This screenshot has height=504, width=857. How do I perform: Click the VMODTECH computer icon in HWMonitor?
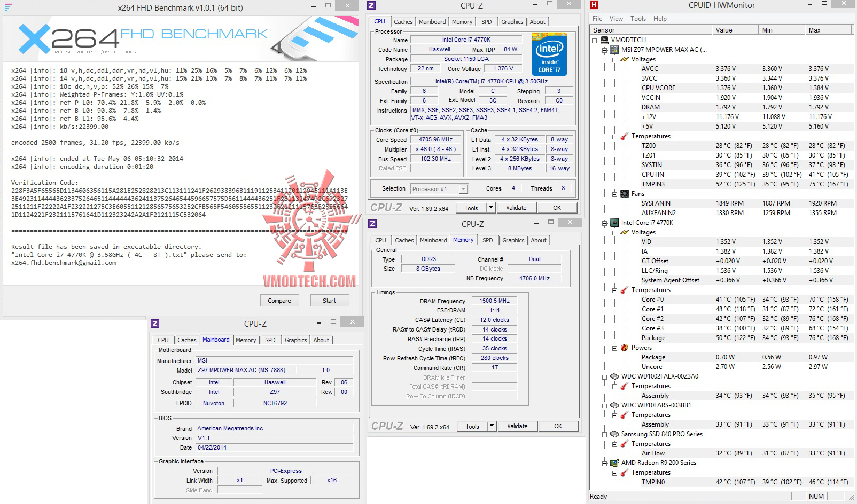coord(605,40)
